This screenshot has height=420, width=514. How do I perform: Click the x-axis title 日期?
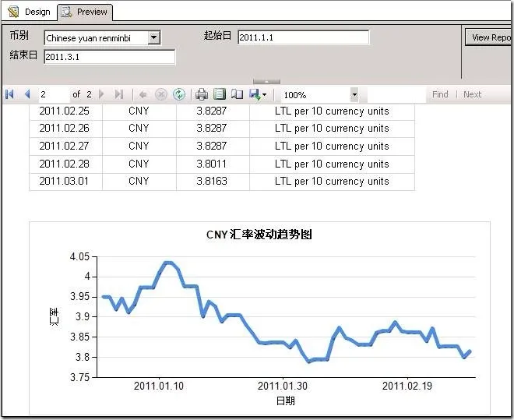286,401
